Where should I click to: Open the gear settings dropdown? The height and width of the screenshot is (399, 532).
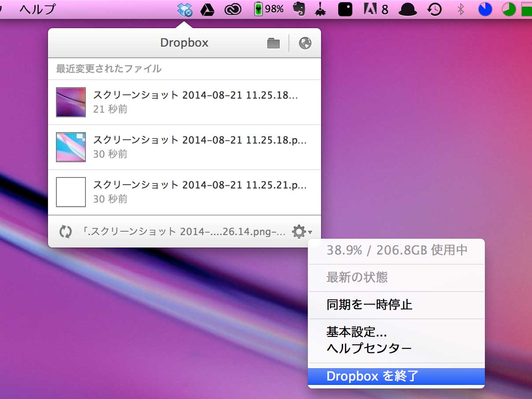[302, 231]
